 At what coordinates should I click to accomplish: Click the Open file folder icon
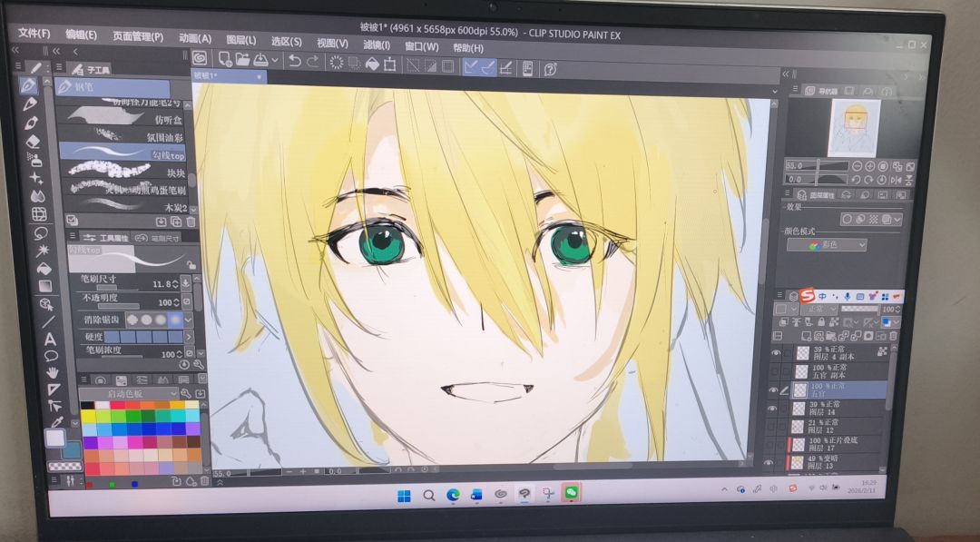pos(242,59)
